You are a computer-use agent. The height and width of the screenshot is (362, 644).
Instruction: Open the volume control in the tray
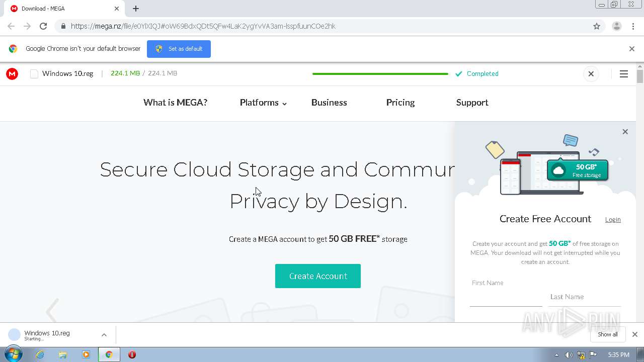tap(569, 355)
